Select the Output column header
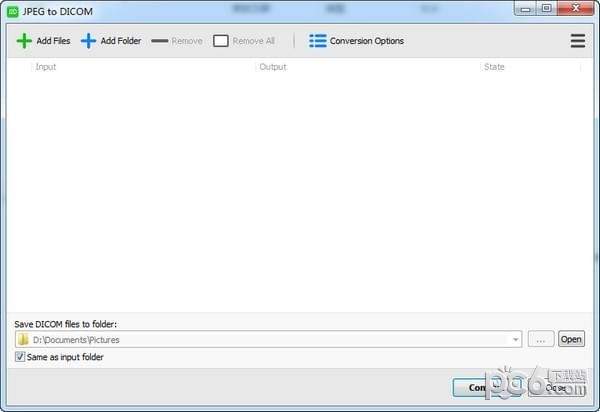This screenshot has height=412, width=600. [x=273, y=67]
